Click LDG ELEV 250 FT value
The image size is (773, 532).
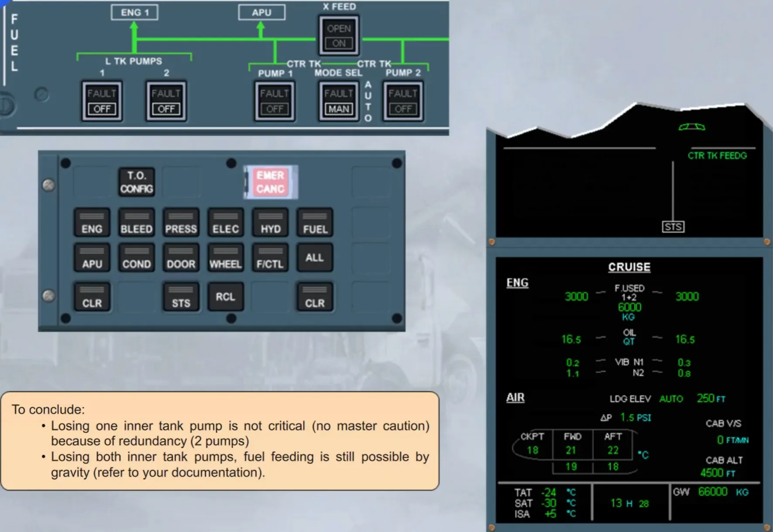[711, 398]
